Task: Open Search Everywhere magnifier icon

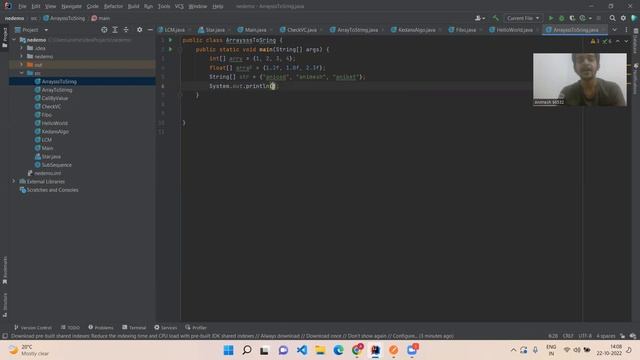Action: (x=612, y=18)
